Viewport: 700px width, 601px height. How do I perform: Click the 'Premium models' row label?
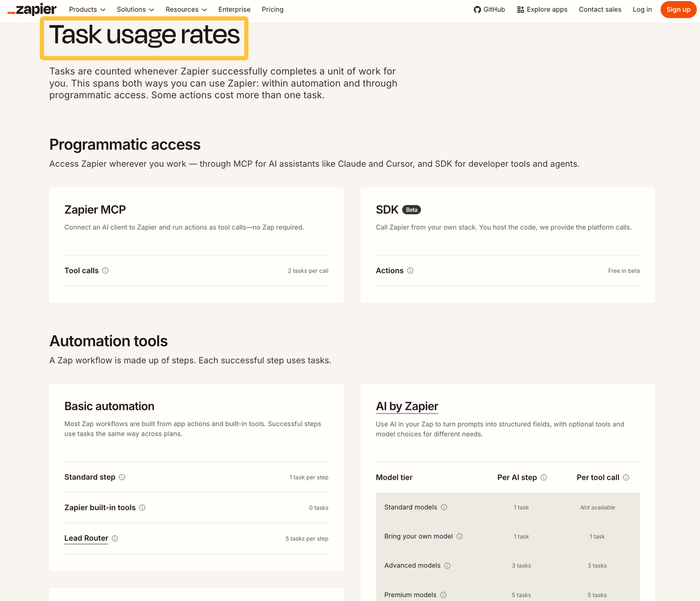click(410, 595)
